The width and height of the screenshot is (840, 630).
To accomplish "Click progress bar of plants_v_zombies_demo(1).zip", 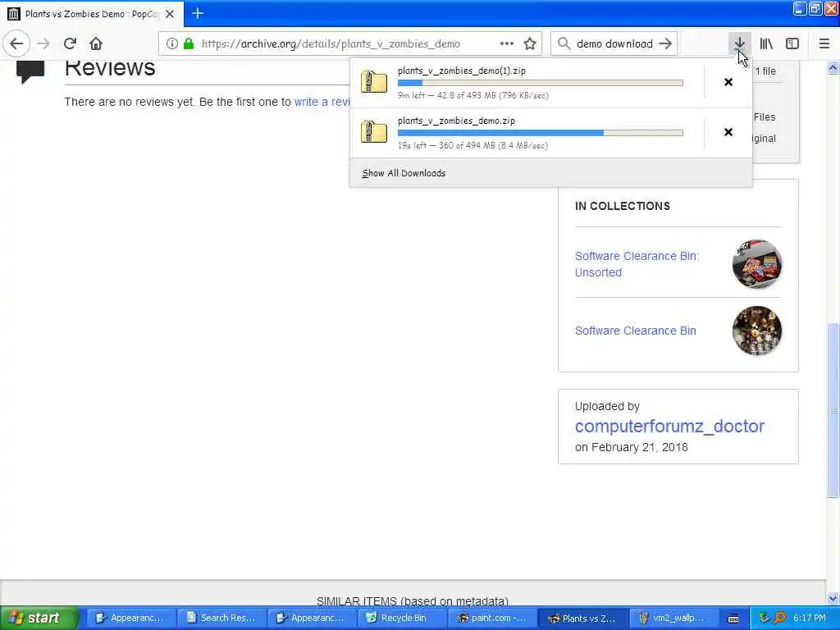I will (540, 83).
